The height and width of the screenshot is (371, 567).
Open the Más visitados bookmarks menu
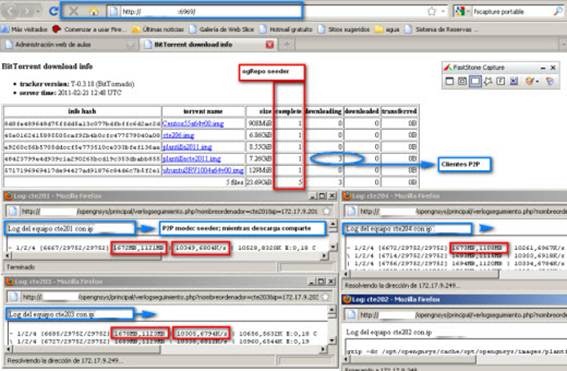tap(25, 29)
